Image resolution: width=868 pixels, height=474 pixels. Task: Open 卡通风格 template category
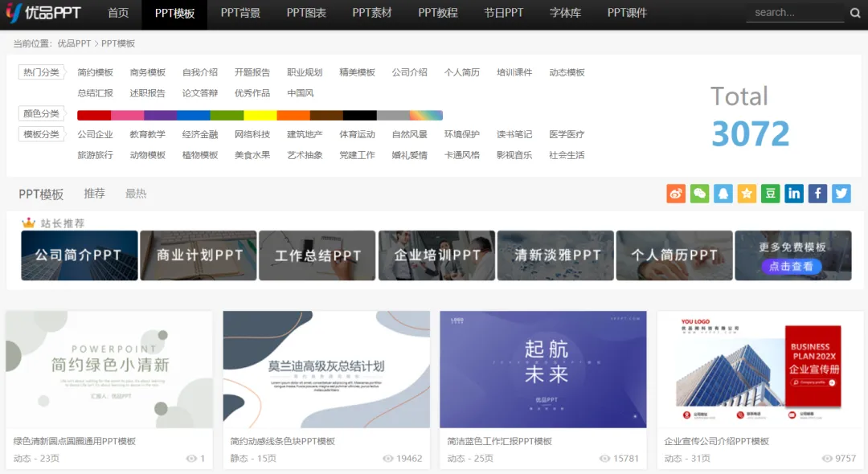(x=462, y=155)
